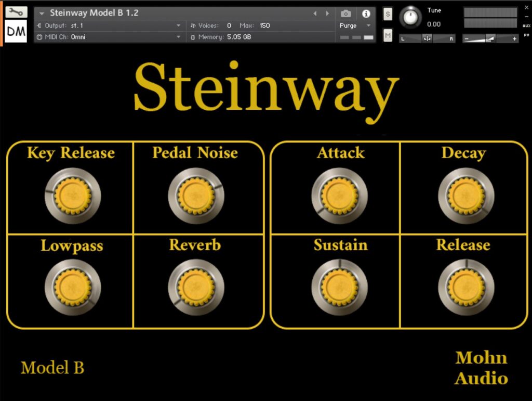The image size is (532, 401).
Task: Go to the next instrument preset arrow
Action: coord(327,13)
